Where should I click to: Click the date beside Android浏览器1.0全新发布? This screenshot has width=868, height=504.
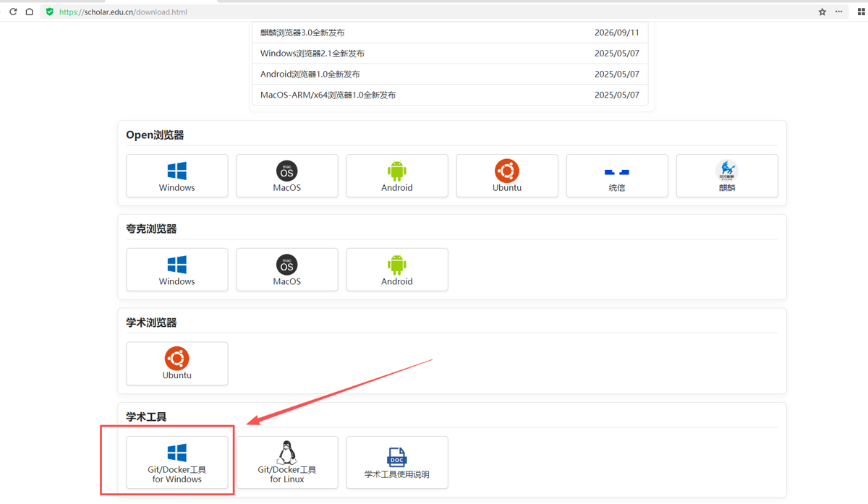[617, 74]
